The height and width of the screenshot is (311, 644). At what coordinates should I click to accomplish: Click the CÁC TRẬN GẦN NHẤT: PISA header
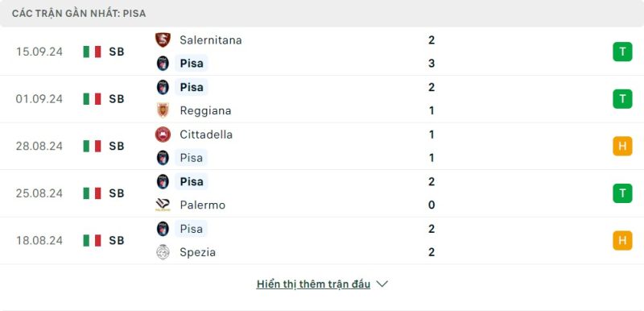click(79, 13)
